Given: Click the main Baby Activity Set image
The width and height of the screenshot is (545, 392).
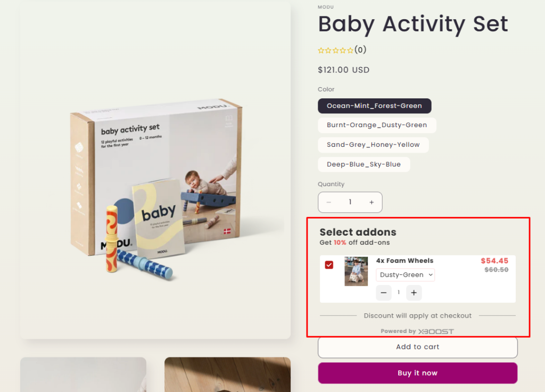Looking at the screenshot, I should [x=155, y=170].
